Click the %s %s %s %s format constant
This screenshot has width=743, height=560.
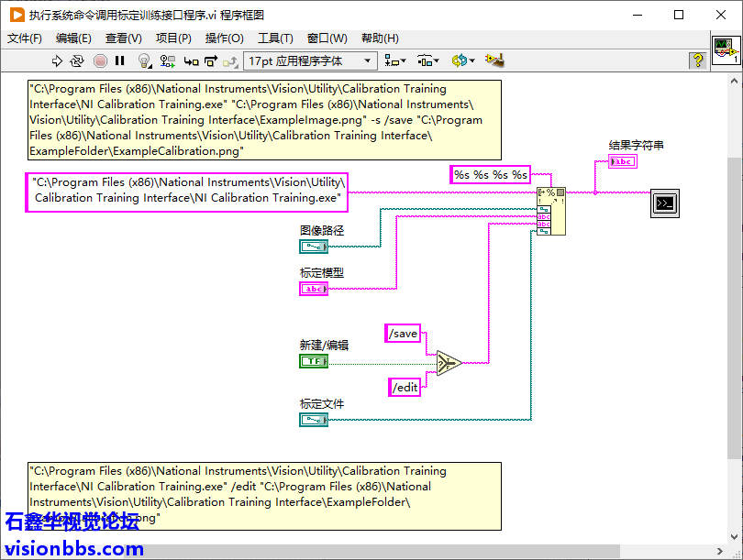pos(491,175)
